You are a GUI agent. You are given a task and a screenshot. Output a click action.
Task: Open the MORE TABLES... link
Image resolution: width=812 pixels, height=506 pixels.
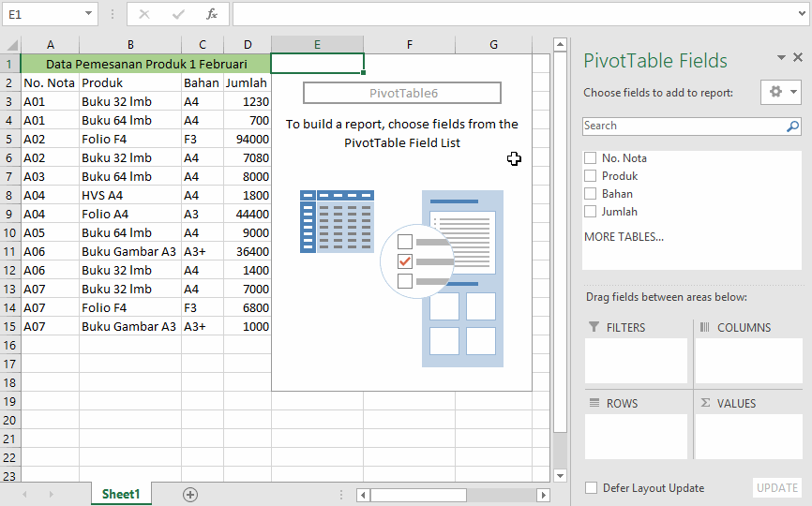(x=624, y=237)
